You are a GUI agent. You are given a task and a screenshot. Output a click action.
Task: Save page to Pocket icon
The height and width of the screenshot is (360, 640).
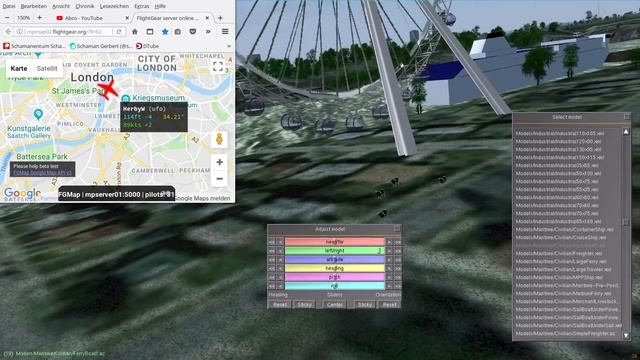click(193, 31)
